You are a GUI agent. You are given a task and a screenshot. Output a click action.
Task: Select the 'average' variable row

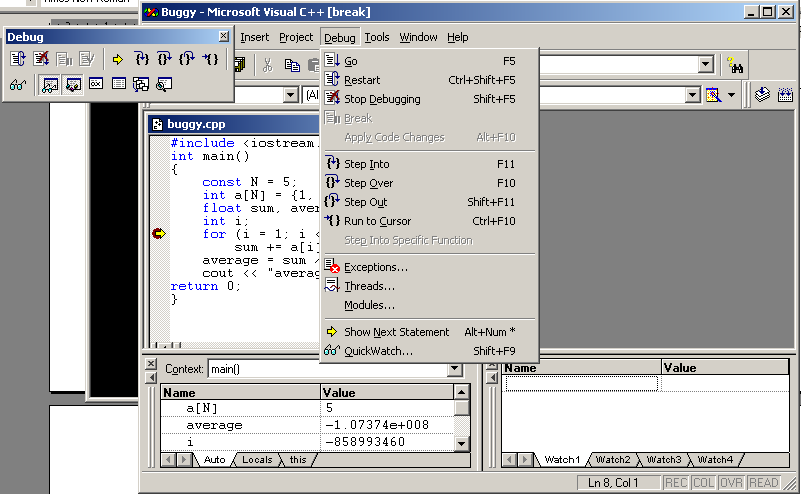point(307,425)
